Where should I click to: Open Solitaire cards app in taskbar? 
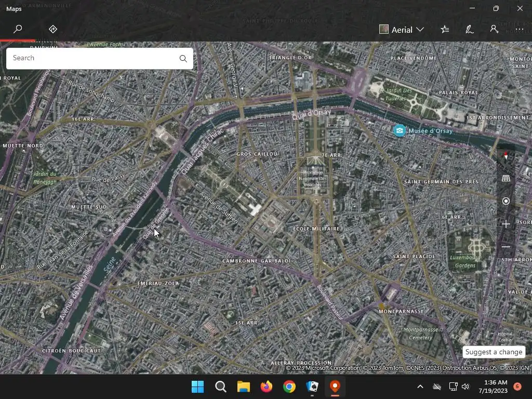pos(312,387)
